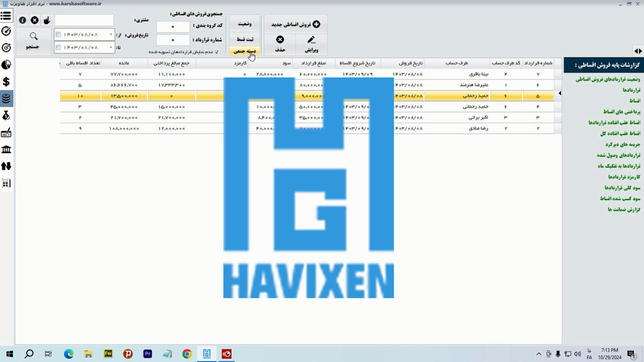This screenshot has height=362, width=644.
Task: Open the cheque signing sidebar icon
Action: click(6, 133)
